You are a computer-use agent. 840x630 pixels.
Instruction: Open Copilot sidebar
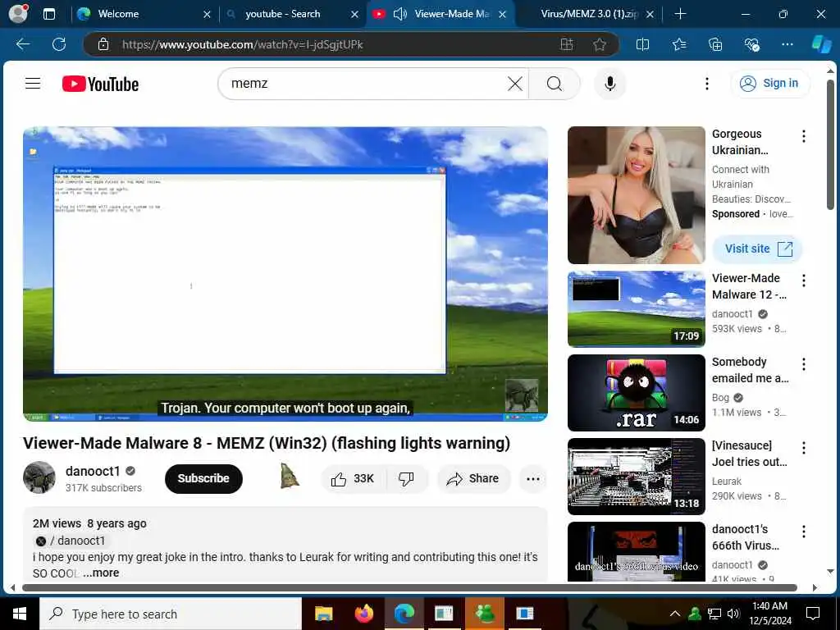[821, 44]
